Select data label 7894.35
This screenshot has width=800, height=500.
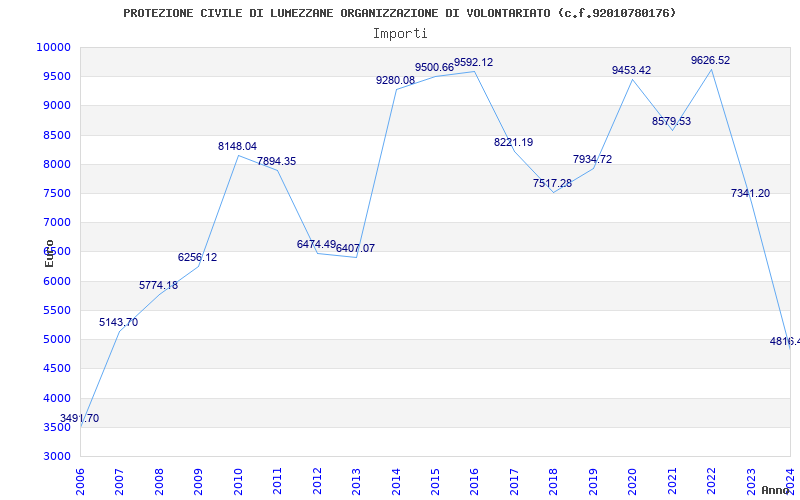pos(277,162)
